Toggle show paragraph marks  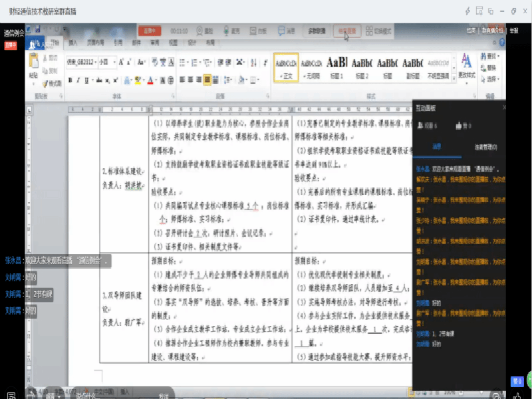[265, 62]
